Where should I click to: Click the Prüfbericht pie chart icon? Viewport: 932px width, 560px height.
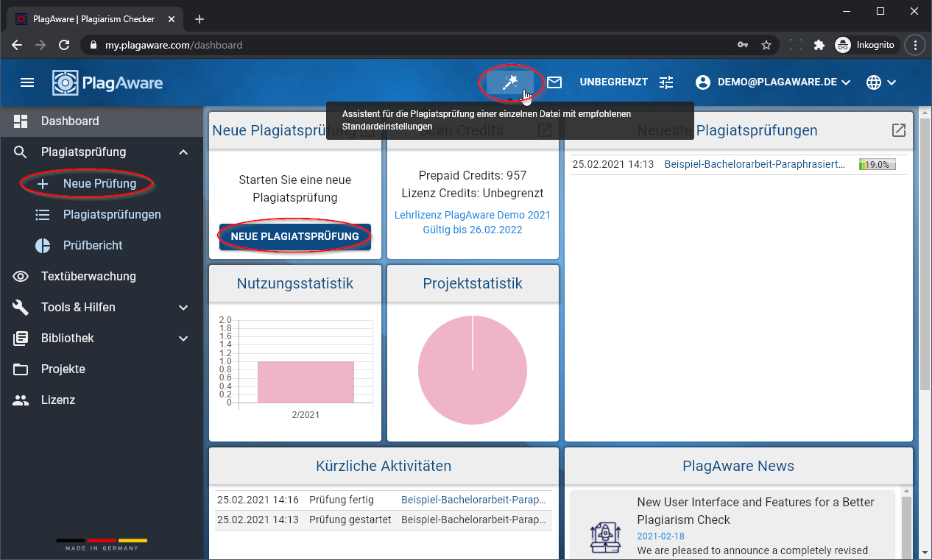[43, 245]
